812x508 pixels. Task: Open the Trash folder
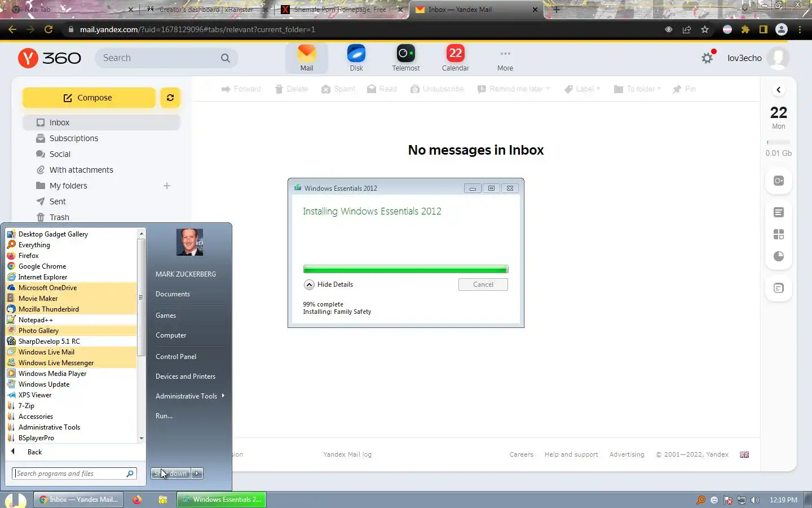pos(59,217)
